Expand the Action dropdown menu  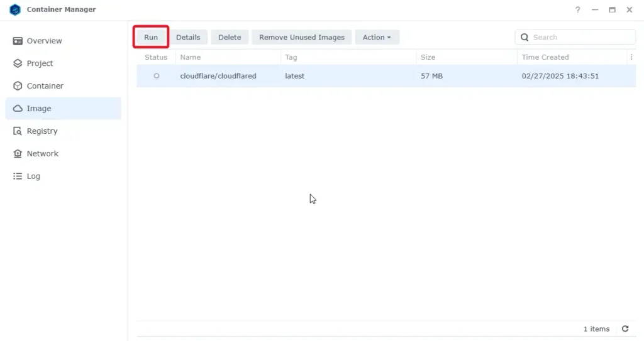[x=377, y=38]
